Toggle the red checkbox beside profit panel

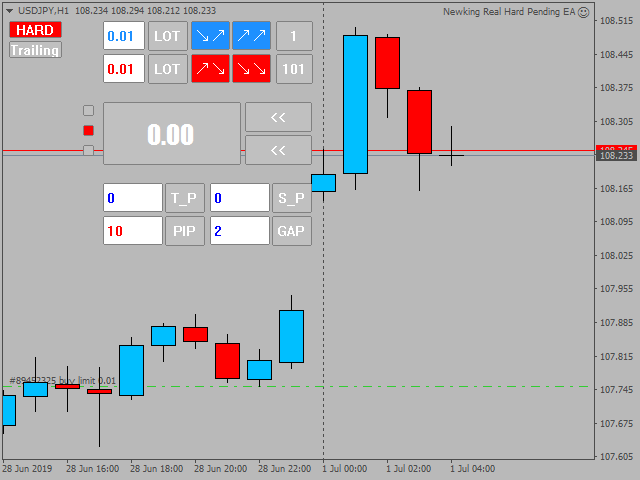point(88,130)
